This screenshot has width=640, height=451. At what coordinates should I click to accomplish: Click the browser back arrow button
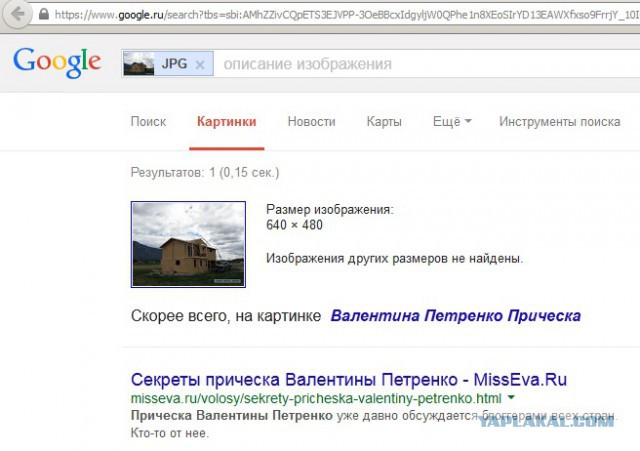point(17,14)
